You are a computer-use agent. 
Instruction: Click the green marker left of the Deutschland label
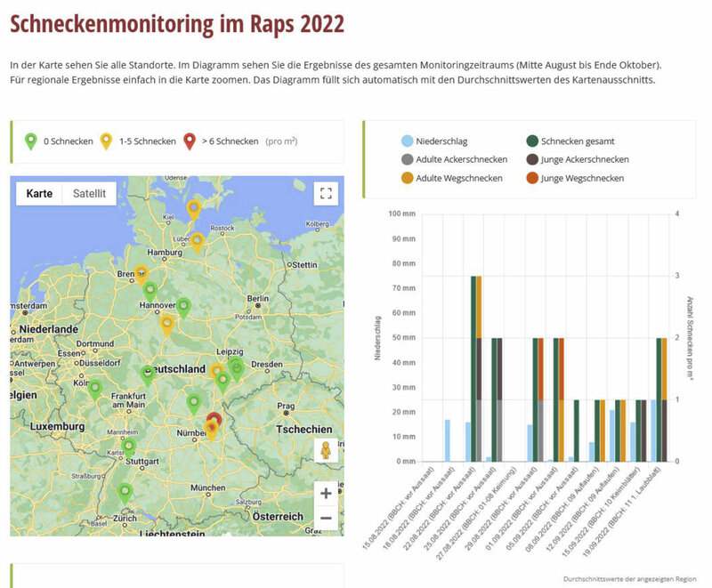click(x=148, y=375)
